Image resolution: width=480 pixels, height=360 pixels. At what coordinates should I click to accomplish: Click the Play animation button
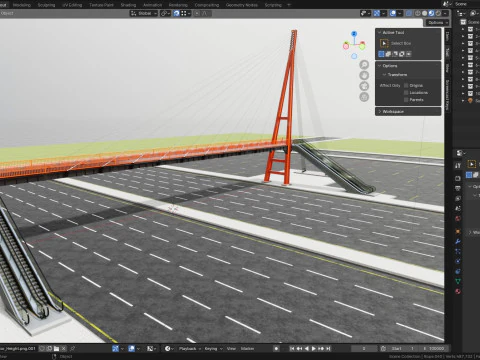(314, 349)
